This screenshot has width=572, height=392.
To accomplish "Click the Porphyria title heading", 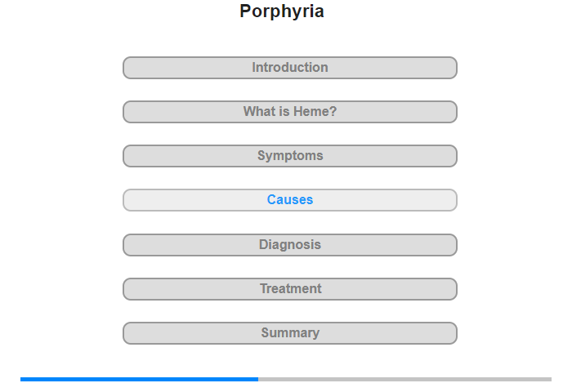I will click(282, 11).
